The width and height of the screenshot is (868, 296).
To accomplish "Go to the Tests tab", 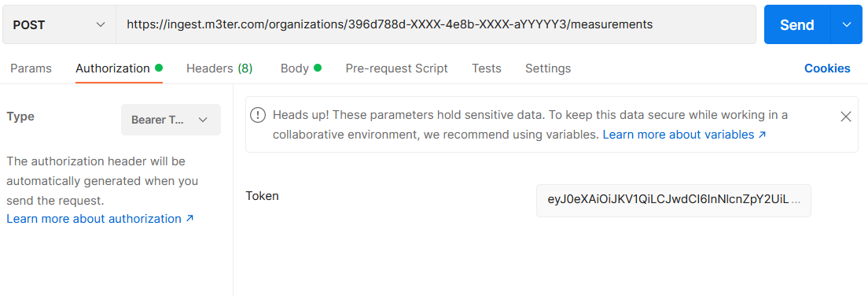I will click(x=487, y=68).
